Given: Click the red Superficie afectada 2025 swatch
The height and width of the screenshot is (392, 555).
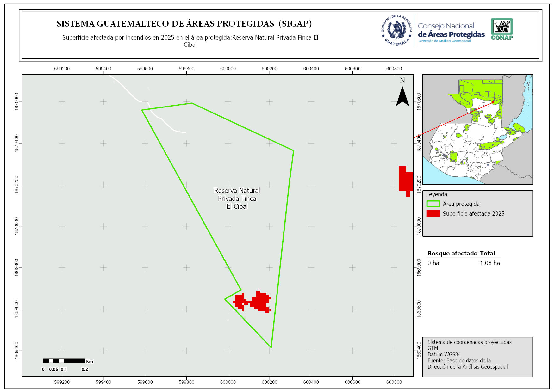Looking at the screenshot, I should coord(433,213).
